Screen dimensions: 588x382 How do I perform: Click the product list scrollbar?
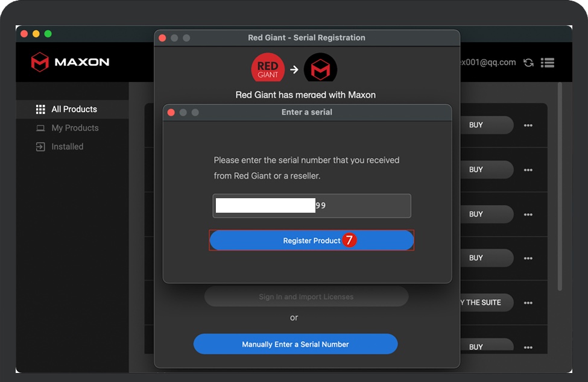560,186
